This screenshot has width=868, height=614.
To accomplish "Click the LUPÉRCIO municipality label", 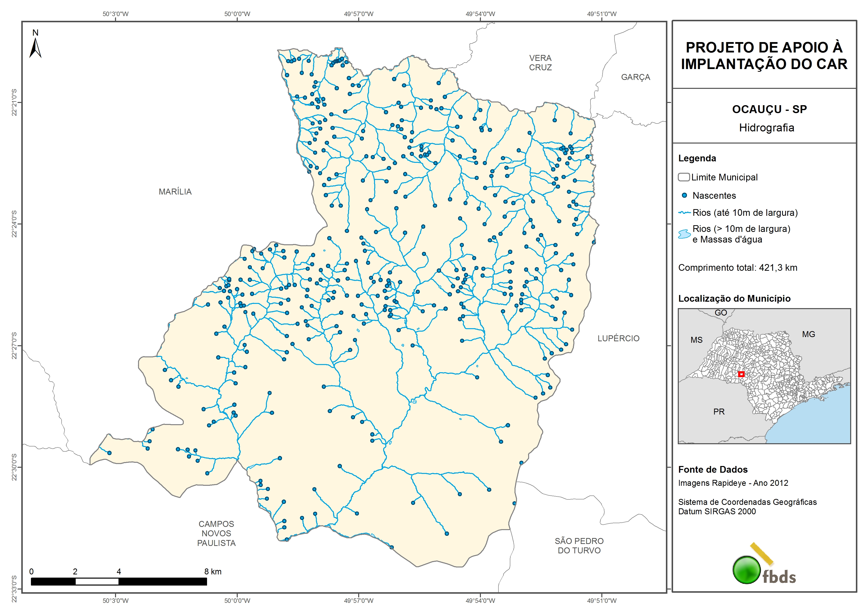I will point(618,339).
